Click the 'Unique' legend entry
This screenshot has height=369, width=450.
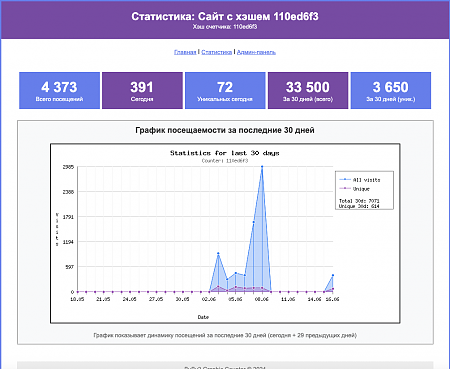(x=355, y=189)
